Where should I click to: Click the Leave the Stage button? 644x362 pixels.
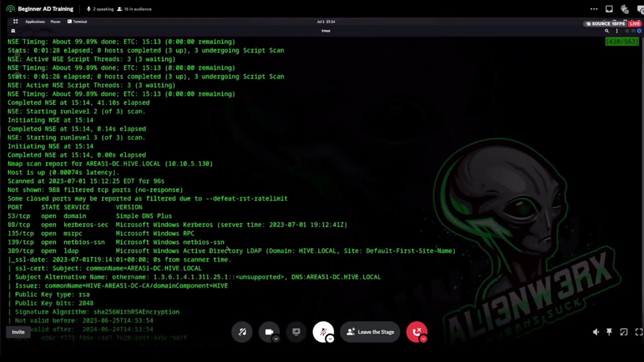pyautogui.click(x=370, y=332)
